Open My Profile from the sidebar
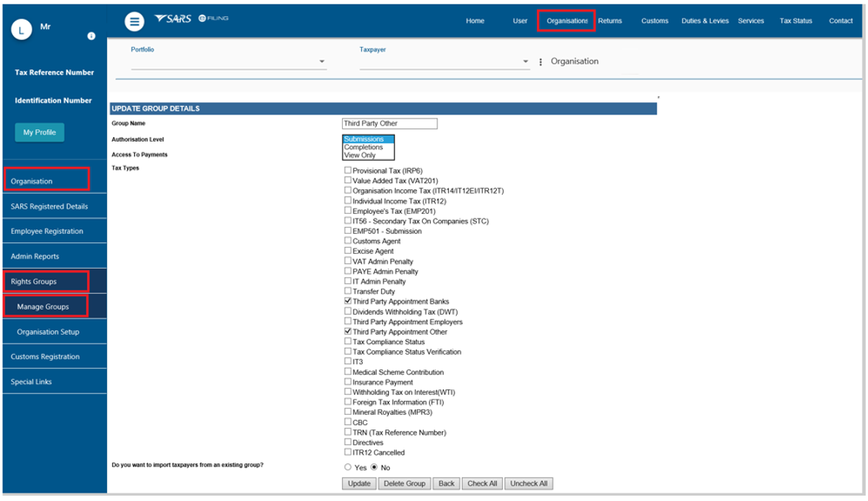Screen dimensions: 868x501 click(x=39, y=132)
